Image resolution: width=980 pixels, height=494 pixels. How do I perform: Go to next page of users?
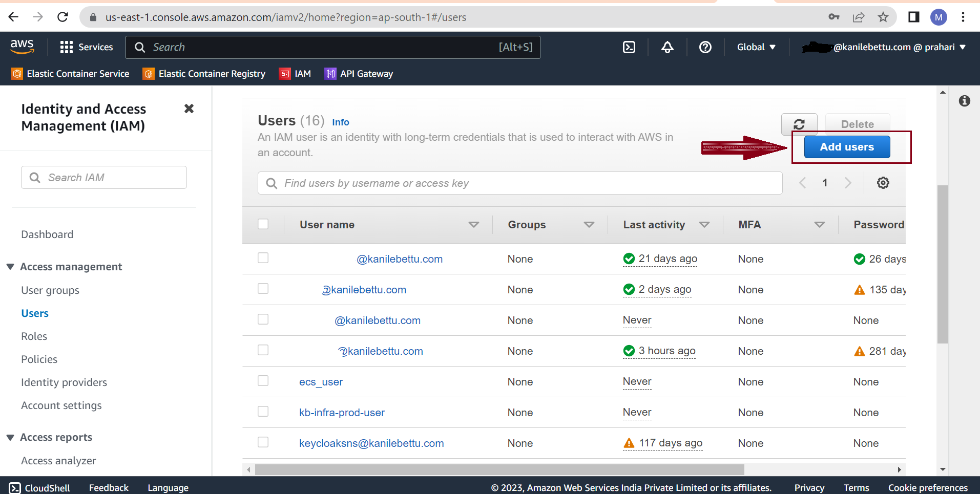click(848, 183)
